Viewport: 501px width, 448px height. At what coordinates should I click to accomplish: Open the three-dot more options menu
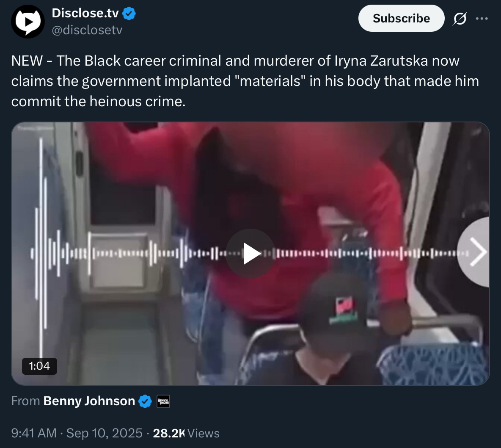point(482,19)
